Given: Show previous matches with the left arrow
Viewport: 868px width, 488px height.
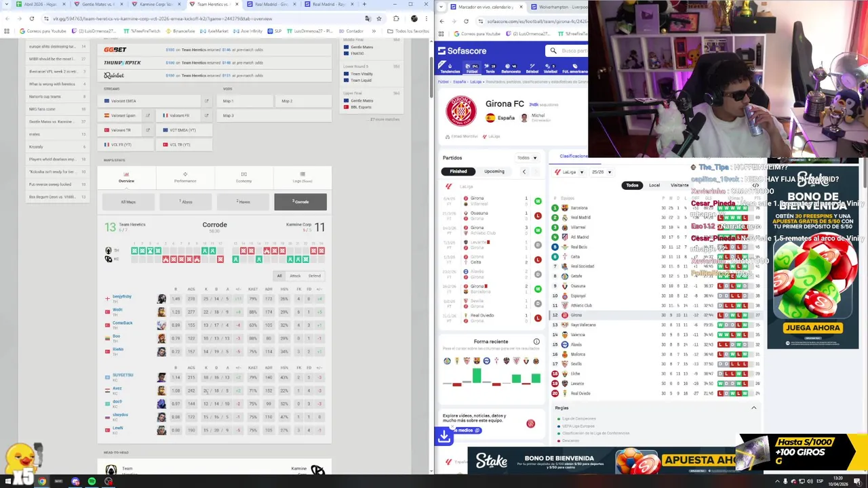Looking at the screenshot, I should coord(524,171).
